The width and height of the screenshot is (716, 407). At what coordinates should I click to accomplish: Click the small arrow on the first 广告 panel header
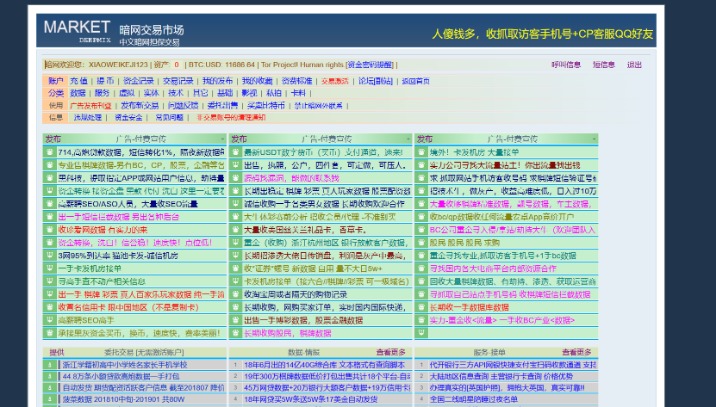pyautogui.click(x=222, y=139)
